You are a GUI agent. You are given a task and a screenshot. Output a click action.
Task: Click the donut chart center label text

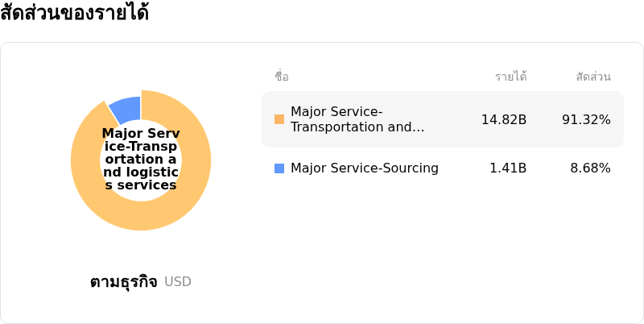(x=141, y=159)
